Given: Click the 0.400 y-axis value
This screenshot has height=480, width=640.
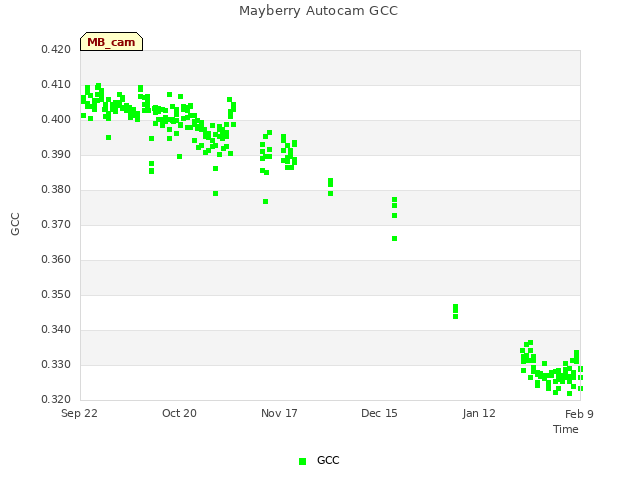Looking at the screenshot, I should coord(56,120).
